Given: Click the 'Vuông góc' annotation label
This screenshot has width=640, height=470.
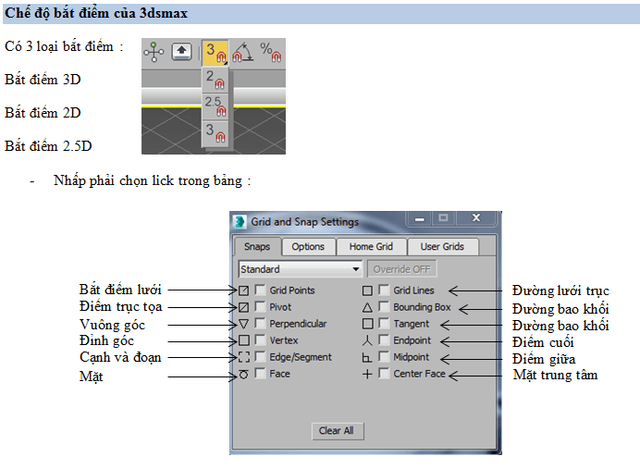Looking at the screenshot, I should (112, 325).
